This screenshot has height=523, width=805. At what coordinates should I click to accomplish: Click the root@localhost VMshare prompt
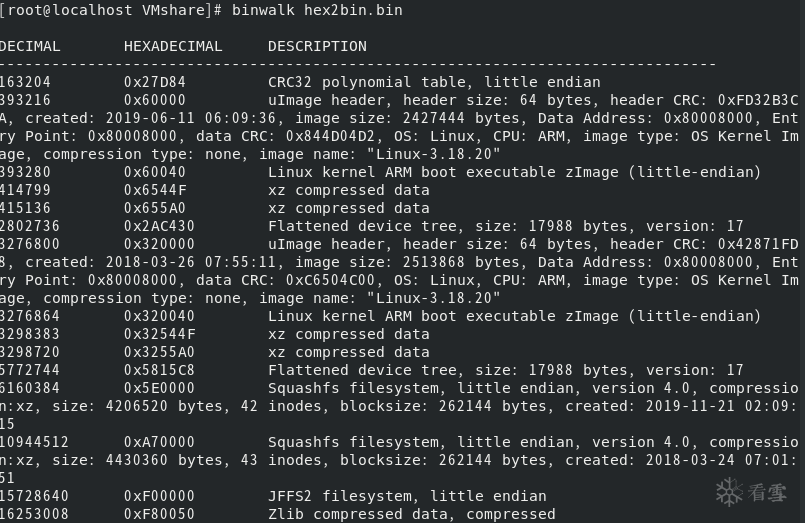(111, 10)
